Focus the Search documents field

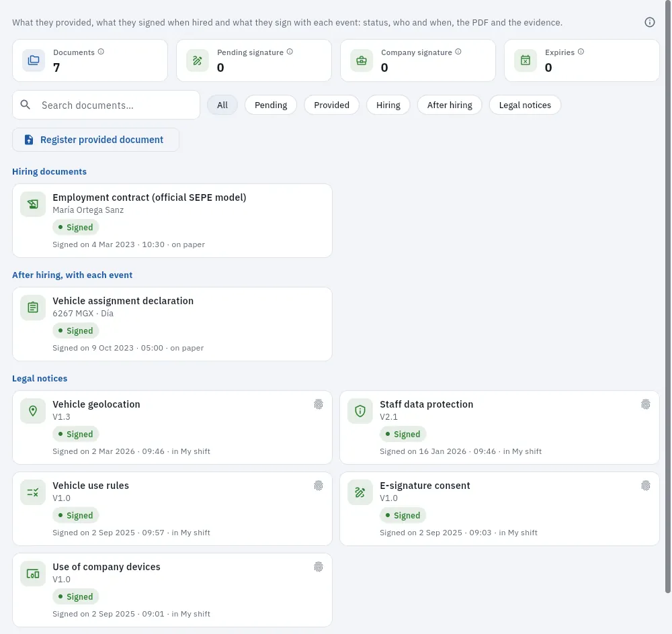(106, 105)
